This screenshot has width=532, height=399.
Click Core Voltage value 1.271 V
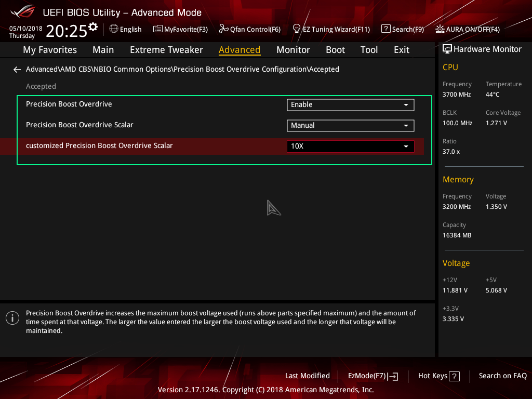coord(496,123)
